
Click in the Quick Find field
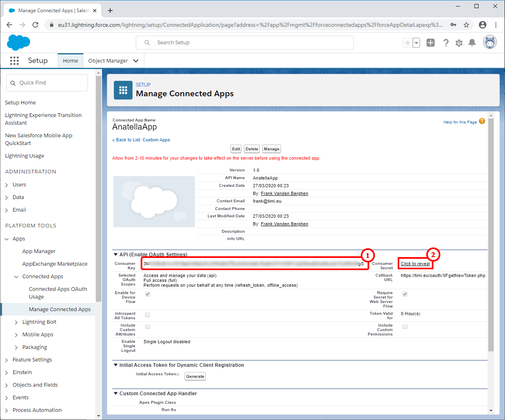tap(47, 83)
